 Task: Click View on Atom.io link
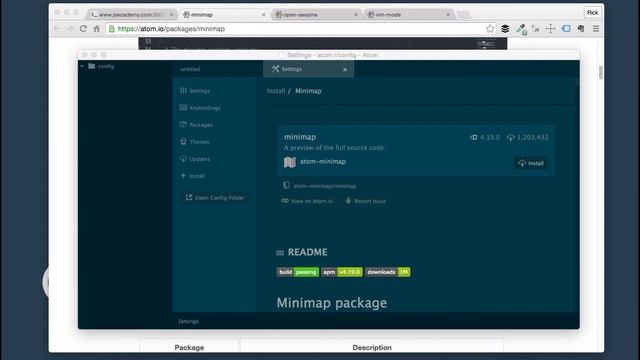307,201
